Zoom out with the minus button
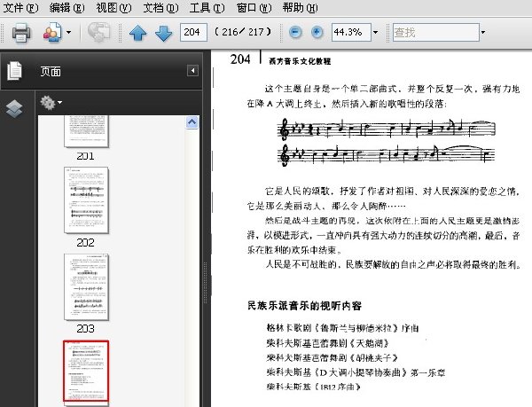The width and height of the screenshot is (532, 407). 295,32
